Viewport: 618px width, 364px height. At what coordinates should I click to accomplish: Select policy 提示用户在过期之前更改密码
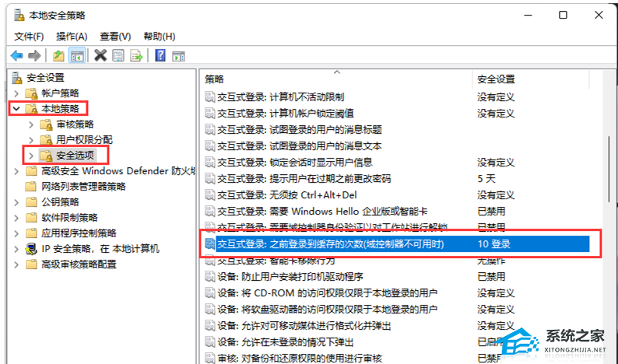pos(304,179)
